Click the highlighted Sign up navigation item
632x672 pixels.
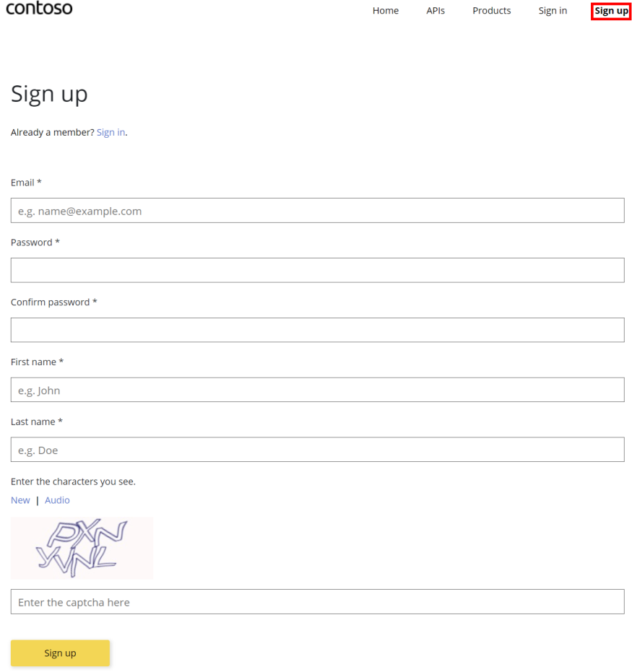(x=610, y=11)
